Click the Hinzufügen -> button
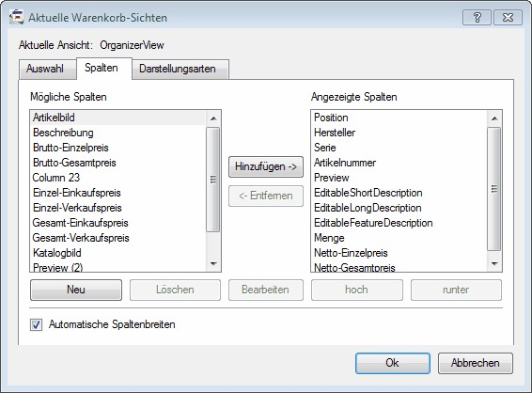 click(x=266, y=166)
